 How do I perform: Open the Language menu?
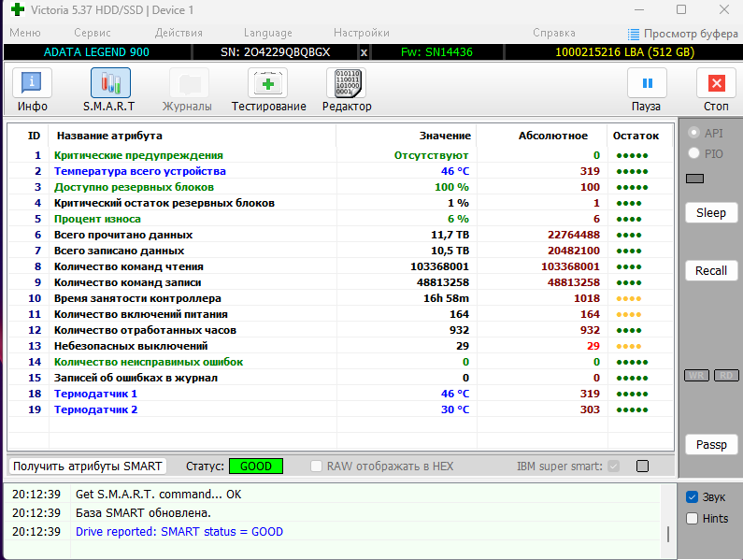[267, 33]
